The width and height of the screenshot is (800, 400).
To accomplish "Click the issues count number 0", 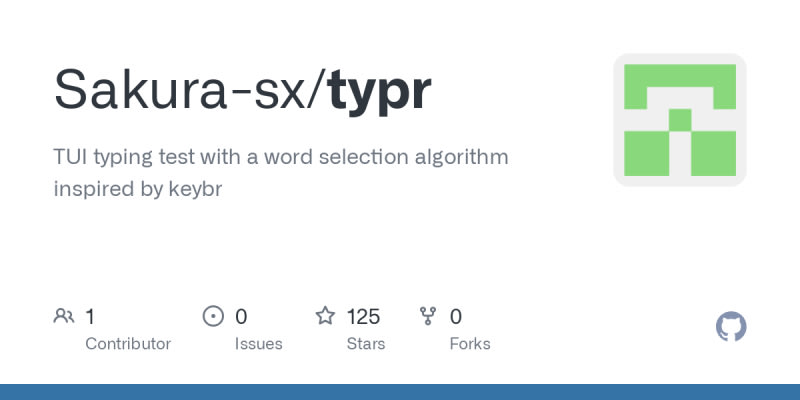I will pos(241,317).
